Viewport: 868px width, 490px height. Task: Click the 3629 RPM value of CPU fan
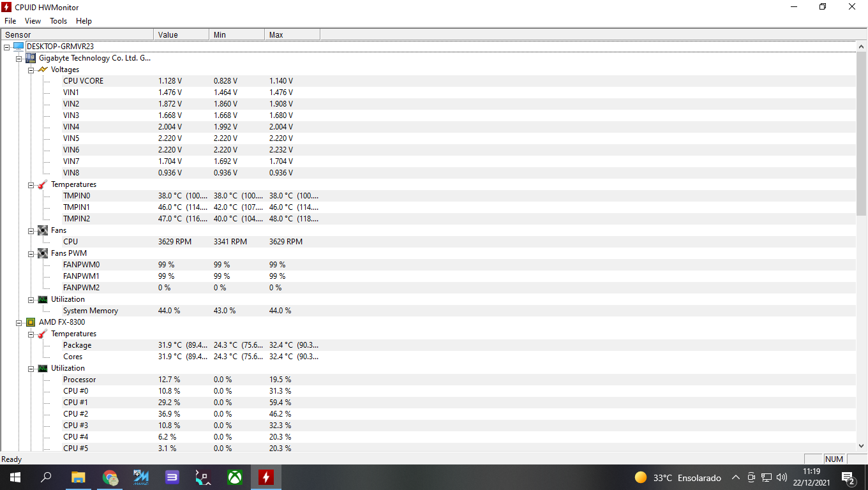coord(176,242)
